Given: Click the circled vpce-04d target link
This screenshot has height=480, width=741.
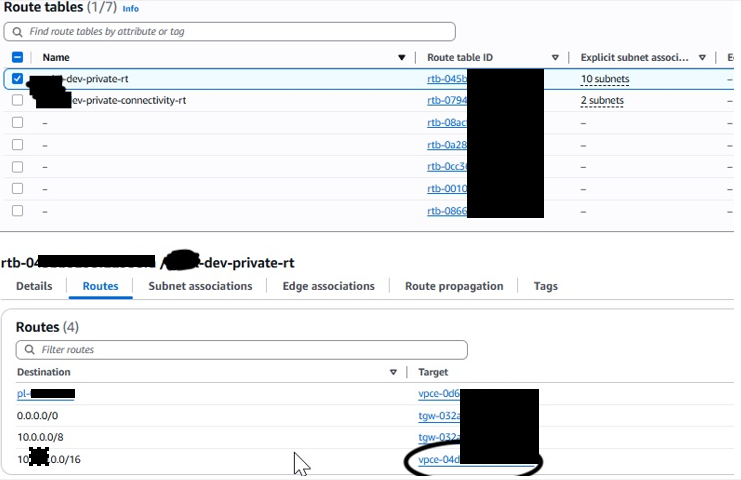Looking at the screenshot, I should click(x=439, y=460).
